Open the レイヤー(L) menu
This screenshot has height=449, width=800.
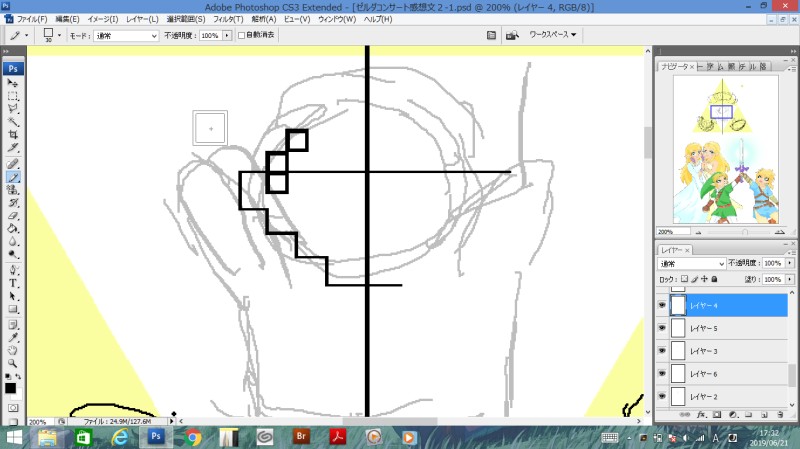[x=142, y=19]
